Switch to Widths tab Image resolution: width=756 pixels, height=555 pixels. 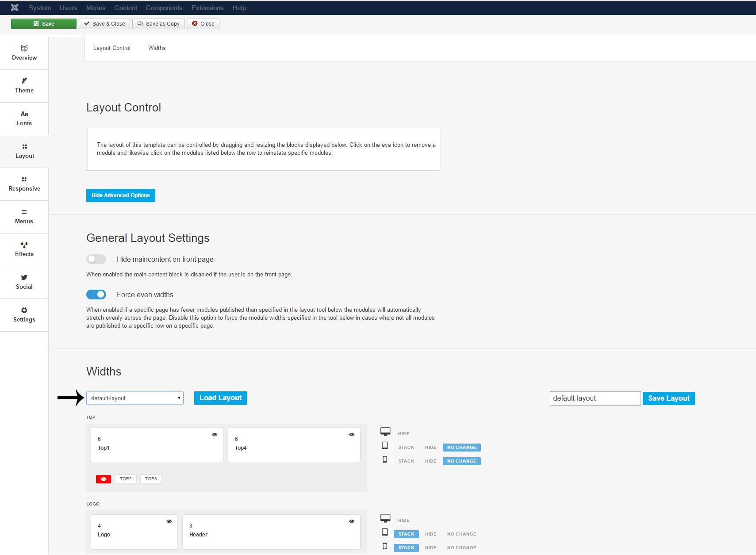tap(157, 48)
